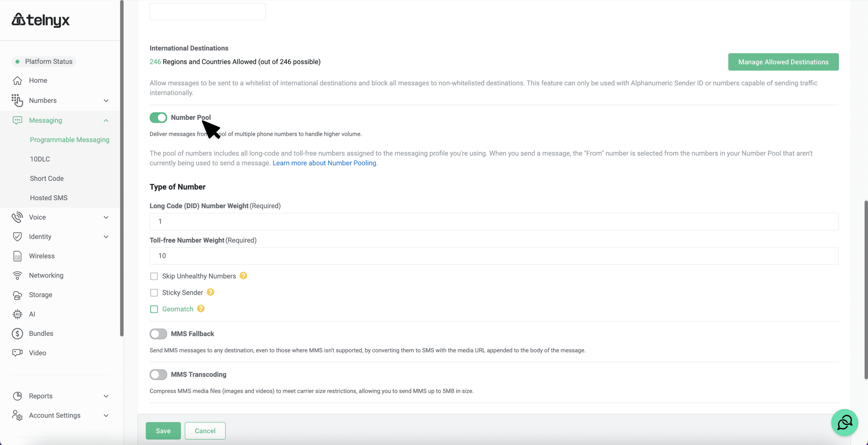Open the Number Pooling learn more link
The height and width of the screenshot is (445, 868).
[324, 163]
